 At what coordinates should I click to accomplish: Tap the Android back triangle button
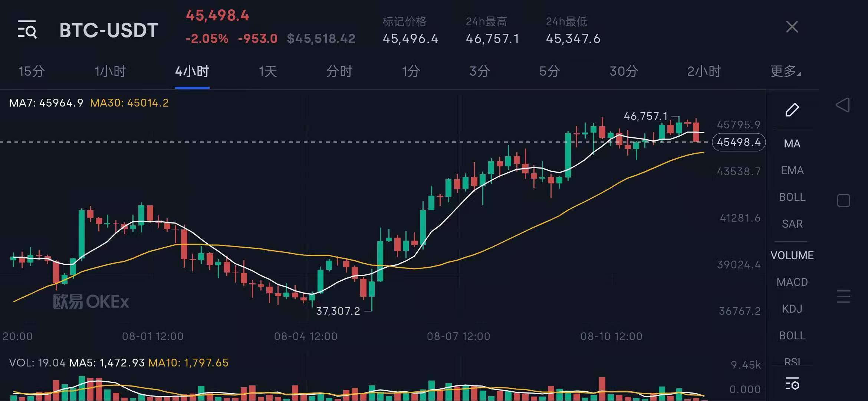tap(843, 105)
